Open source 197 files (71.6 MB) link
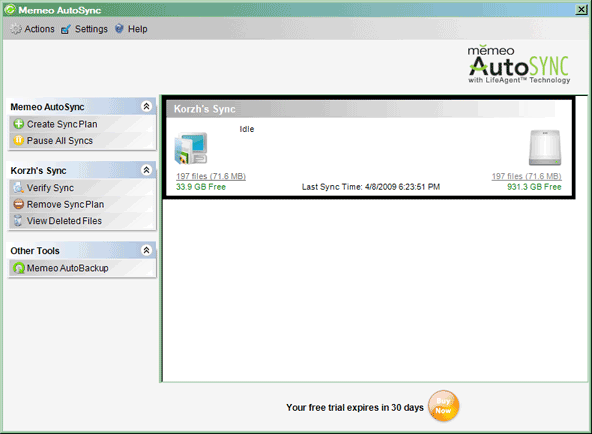 tap(211, 176)
